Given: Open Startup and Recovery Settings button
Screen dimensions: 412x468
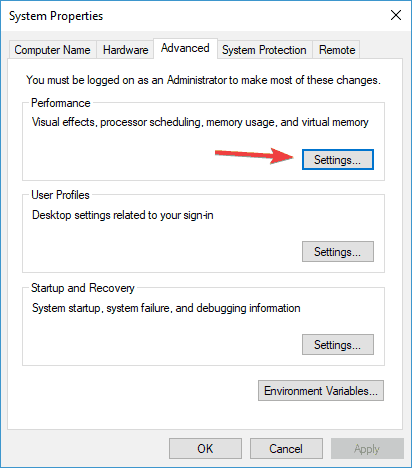Looking at the screenshot, I should (338, 345).
